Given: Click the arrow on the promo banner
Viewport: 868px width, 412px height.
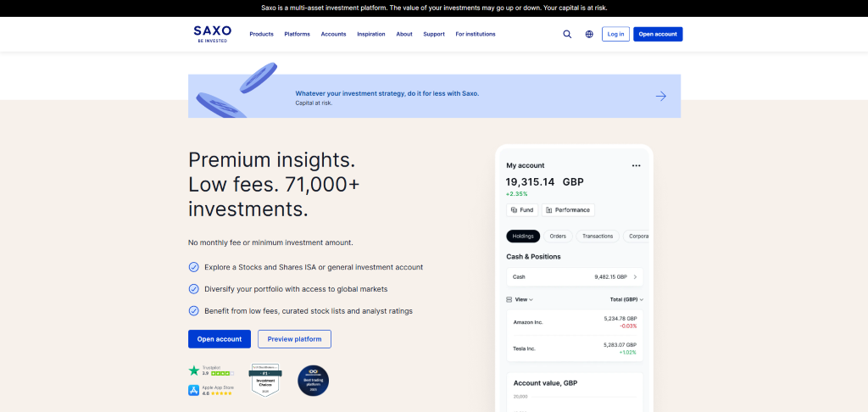Looking at the screenshot, I should pyautogui.click(x=661, y=97).
